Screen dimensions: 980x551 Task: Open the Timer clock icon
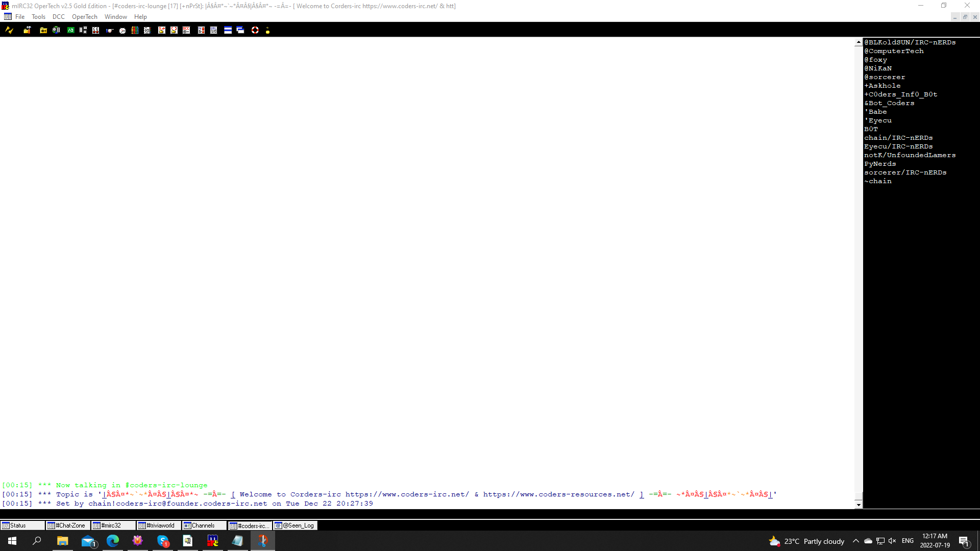122,30
